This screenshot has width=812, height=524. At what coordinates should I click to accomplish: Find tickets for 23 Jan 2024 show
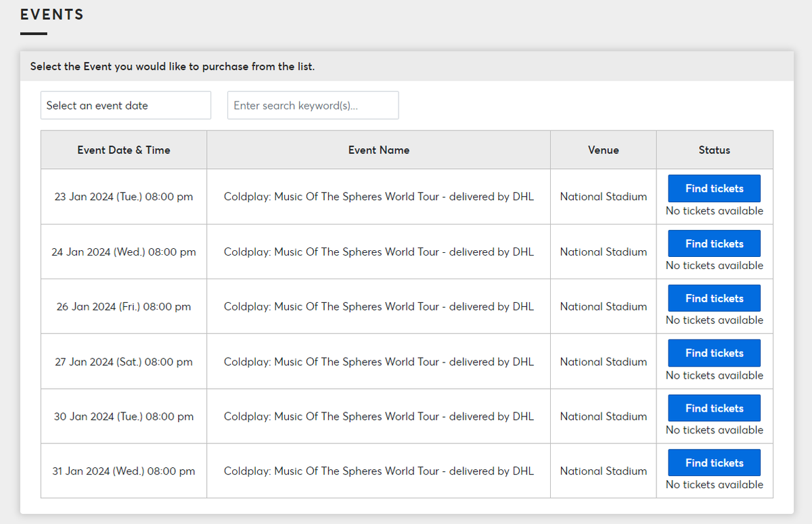click(x=714, y=189)
